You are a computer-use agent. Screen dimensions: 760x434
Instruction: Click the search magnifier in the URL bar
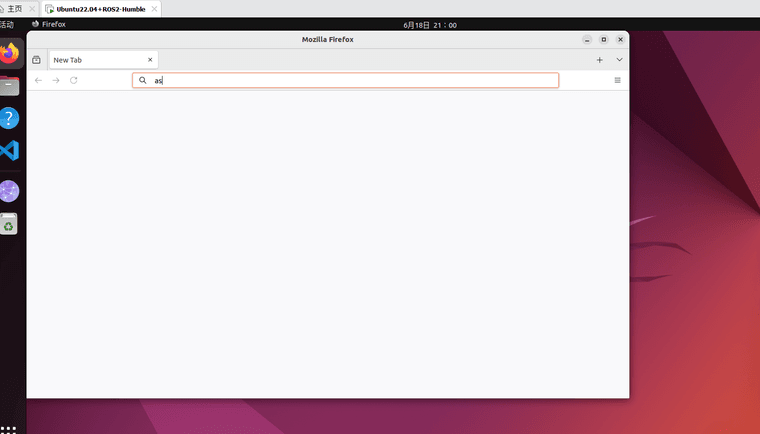142,80
